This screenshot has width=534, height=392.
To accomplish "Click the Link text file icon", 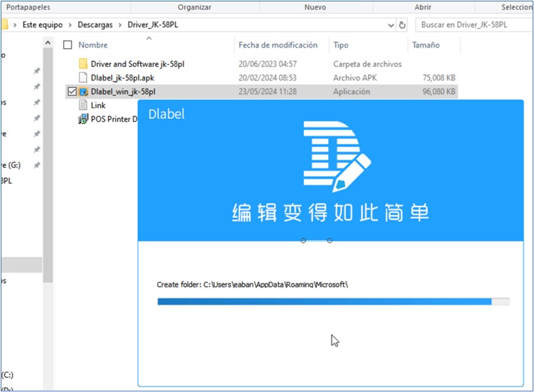I will 83,105.
